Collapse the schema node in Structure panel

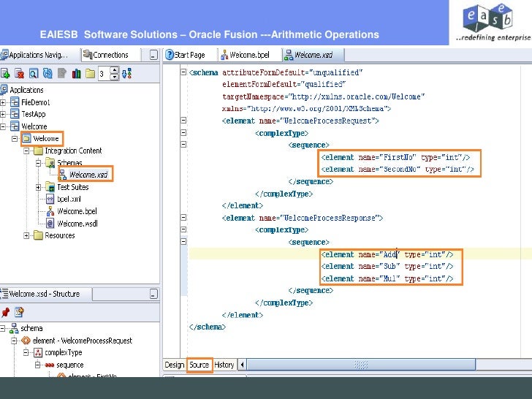(x=3, y=328)
